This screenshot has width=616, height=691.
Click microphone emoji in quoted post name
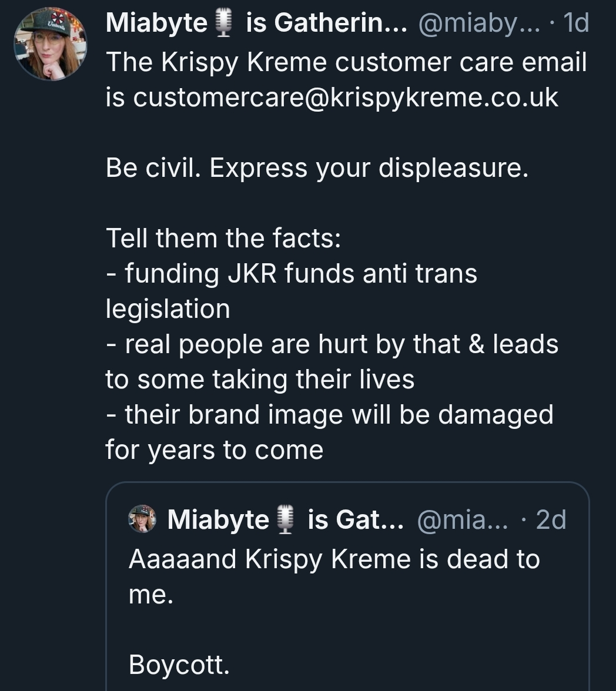tap(286, 520)
